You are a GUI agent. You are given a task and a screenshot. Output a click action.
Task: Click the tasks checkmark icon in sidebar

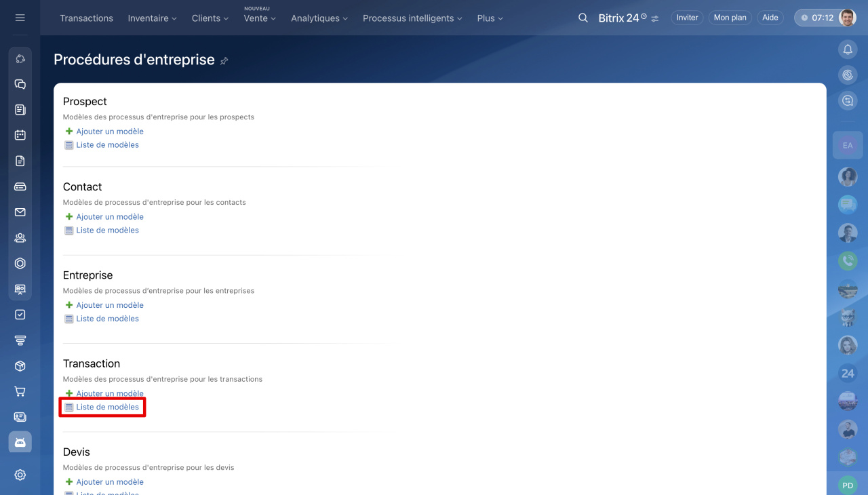tap(20, 315)
